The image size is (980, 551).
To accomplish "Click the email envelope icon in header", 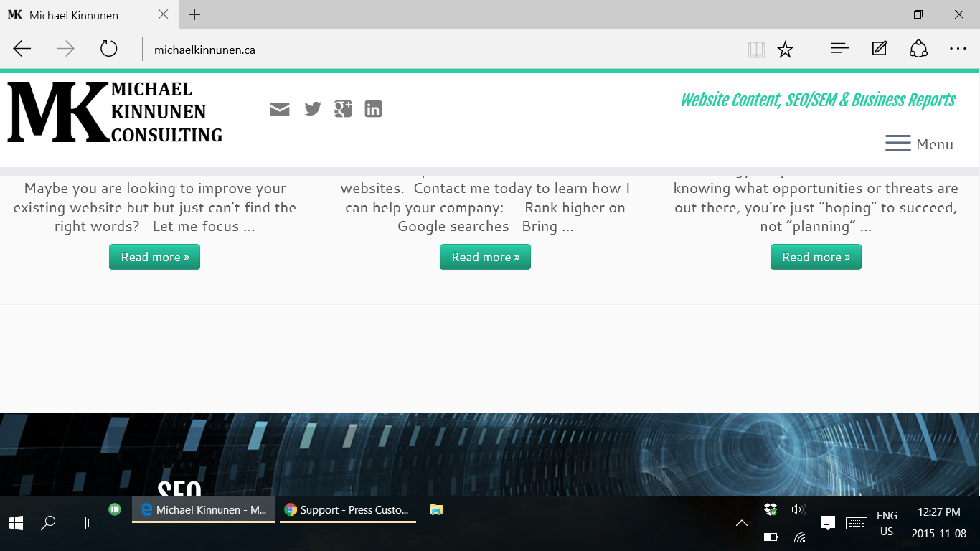I will 280,109.
